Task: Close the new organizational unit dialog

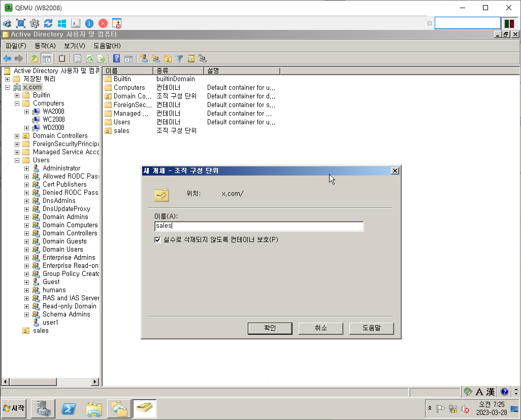Action: click(395, 170)
